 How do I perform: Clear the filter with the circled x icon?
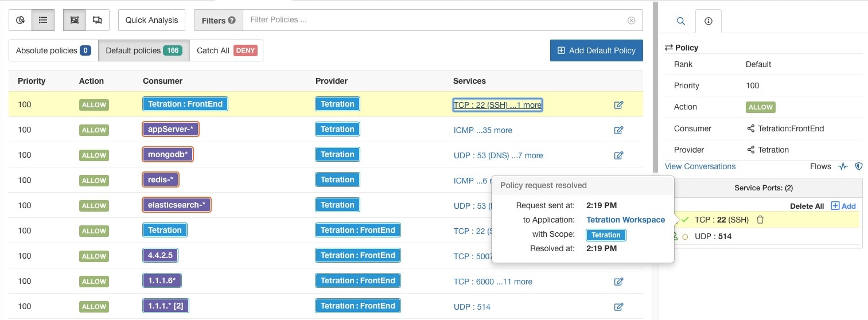[x=632, y=20]
